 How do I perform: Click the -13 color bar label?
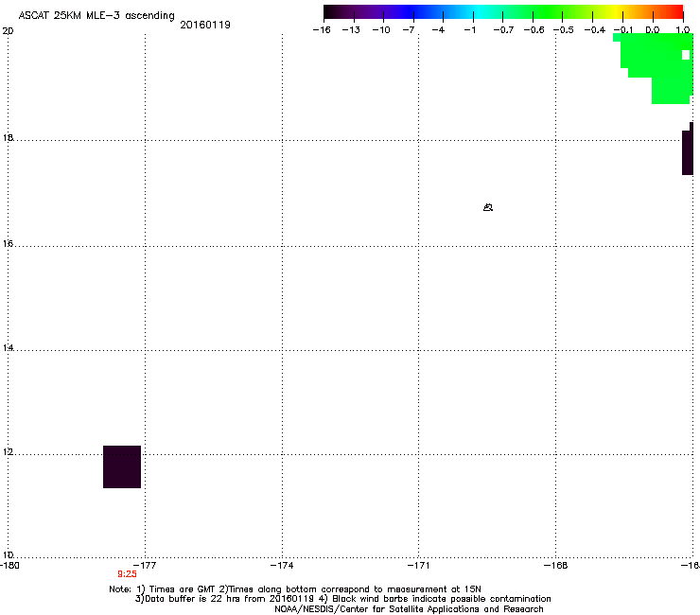pos(351,30)
